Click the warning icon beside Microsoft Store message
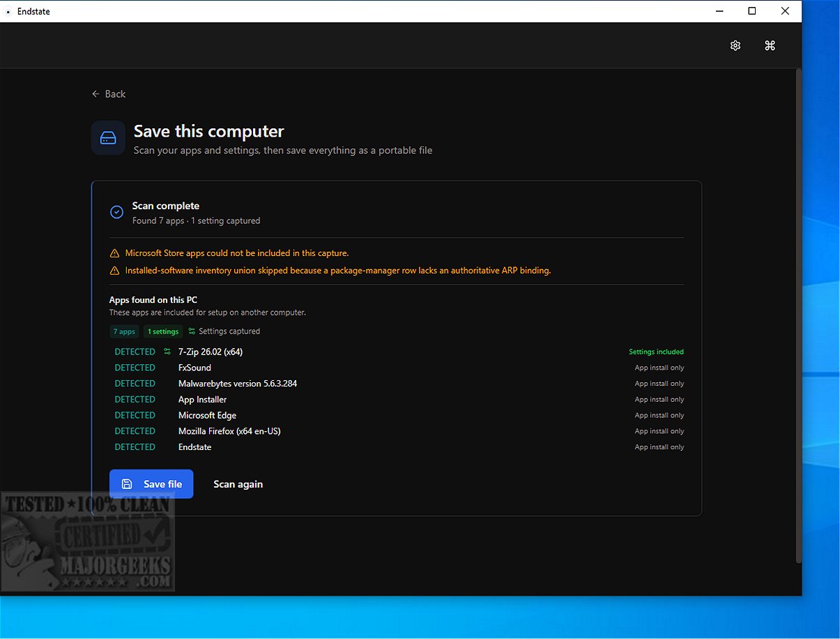840x639 pixels. tap(114, 253)
